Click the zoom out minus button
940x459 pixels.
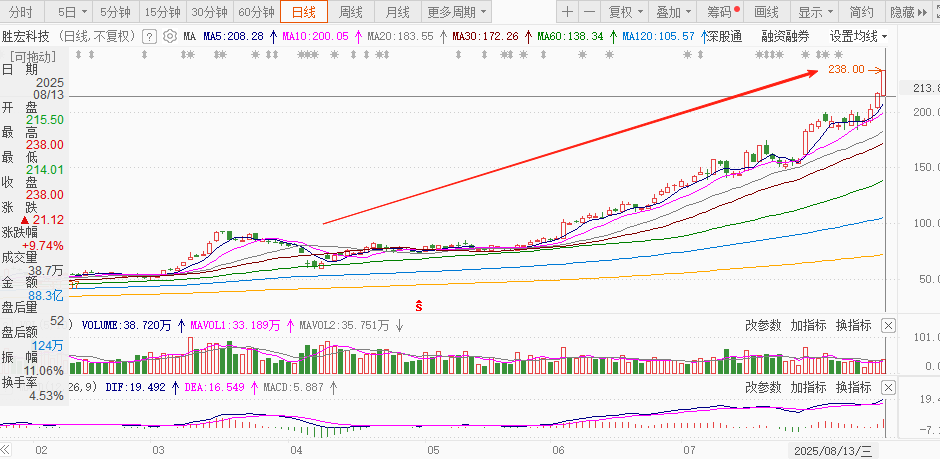(x=590, y=12)
